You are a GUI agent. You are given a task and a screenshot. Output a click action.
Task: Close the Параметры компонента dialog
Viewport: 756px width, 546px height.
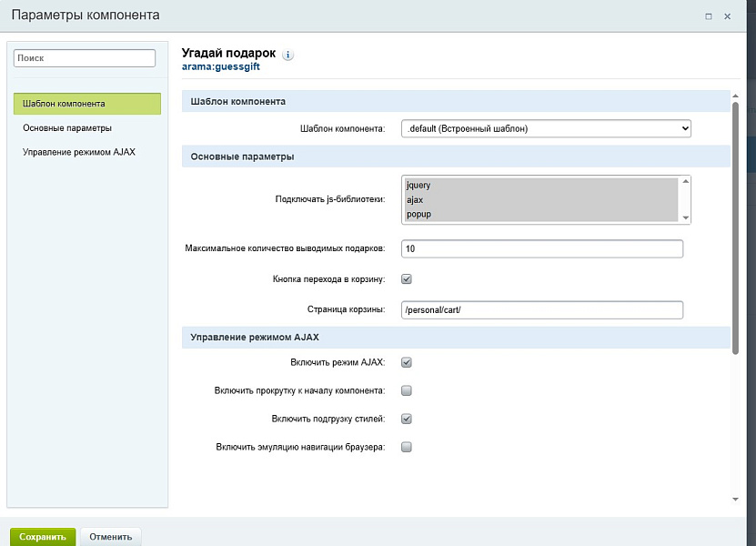[727, 16]
